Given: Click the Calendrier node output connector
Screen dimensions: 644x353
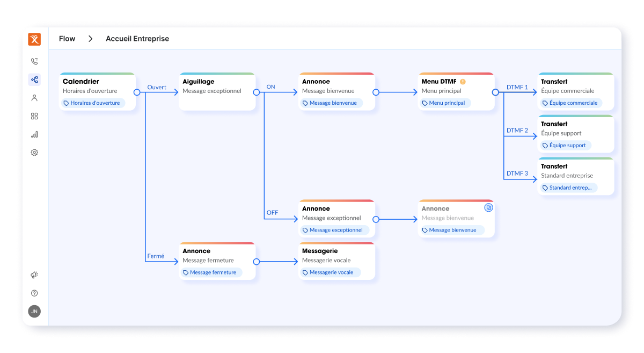Looking at the screenshot, I should click(137, 92).
